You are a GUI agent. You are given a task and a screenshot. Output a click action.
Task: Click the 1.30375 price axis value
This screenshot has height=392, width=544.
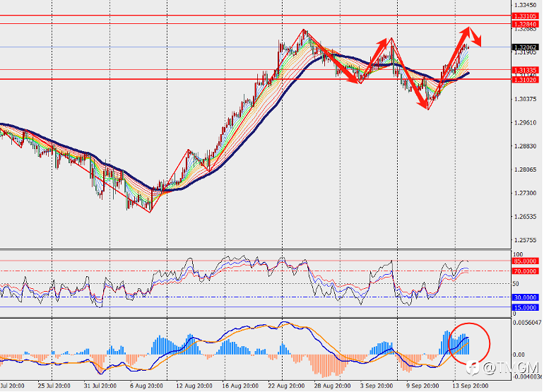525,99
